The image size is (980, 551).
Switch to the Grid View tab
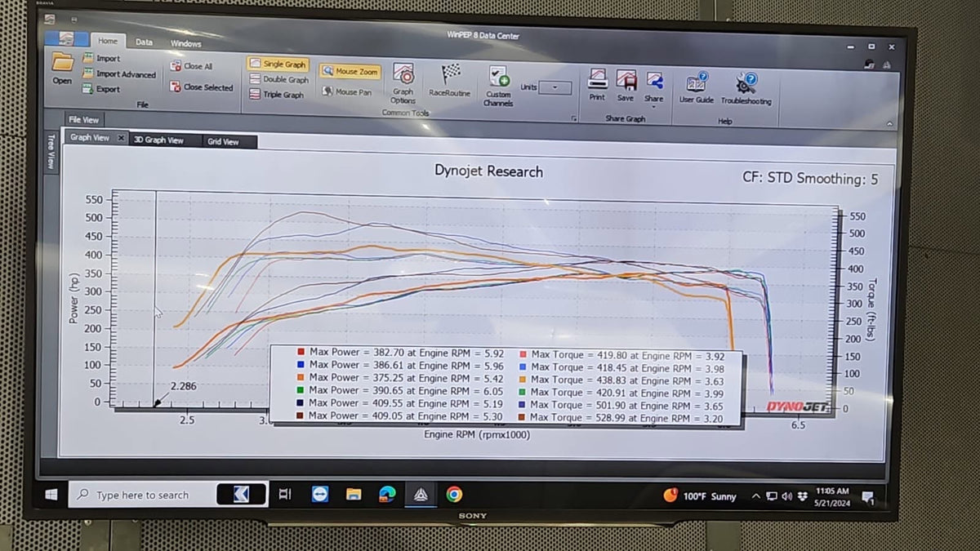[223, 142]
